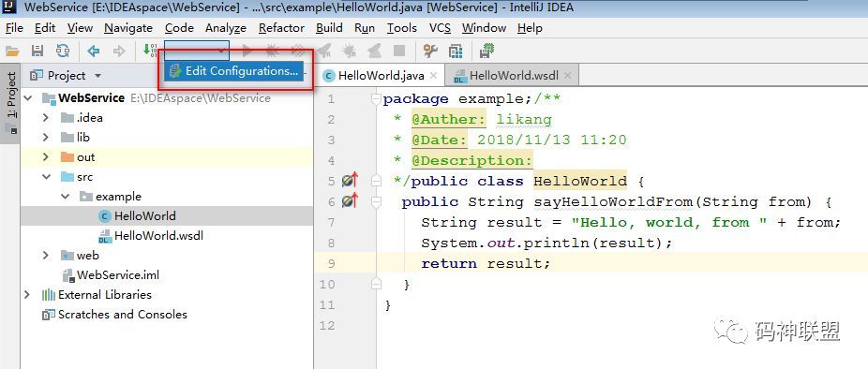Click the gutter override icon on line 5
Screen dimensions: 868x369
point(350,181)
